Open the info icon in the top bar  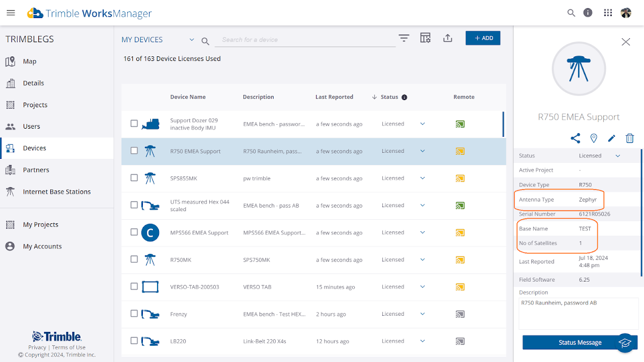(x=588, y=13)
